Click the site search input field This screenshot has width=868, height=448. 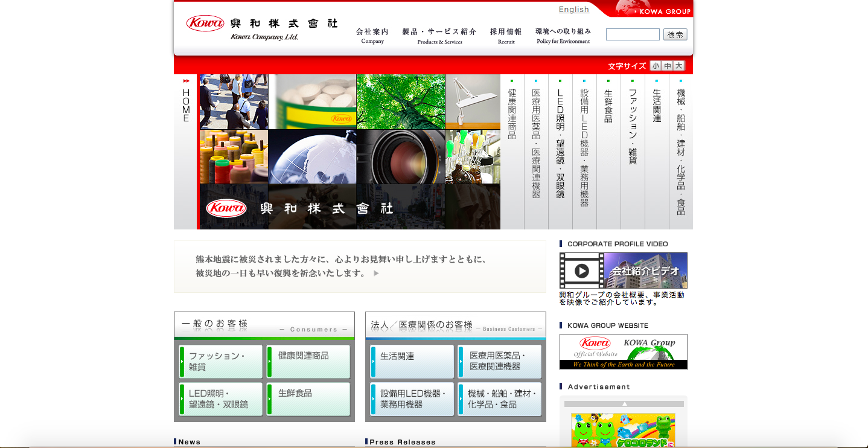[x=633, y=34]
